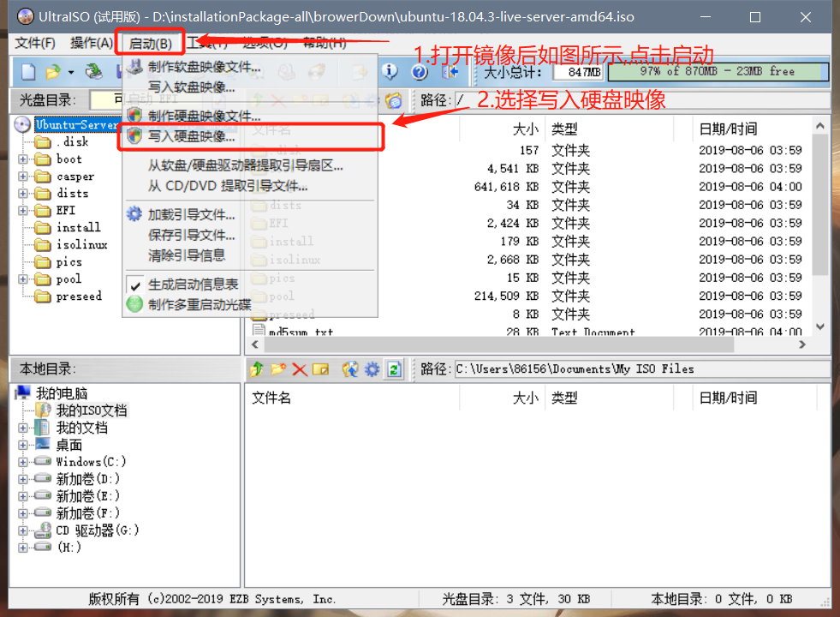Click local Up-folder green arrow icon
This screenshot has height=617, width=840.
tap(257, 368)
